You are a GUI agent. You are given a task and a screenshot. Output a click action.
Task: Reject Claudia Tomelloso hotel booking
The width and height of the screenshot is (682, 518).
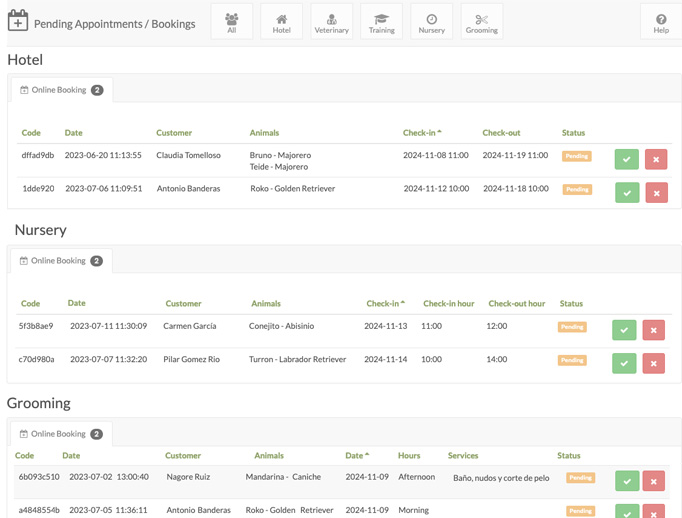click(656, 159)
